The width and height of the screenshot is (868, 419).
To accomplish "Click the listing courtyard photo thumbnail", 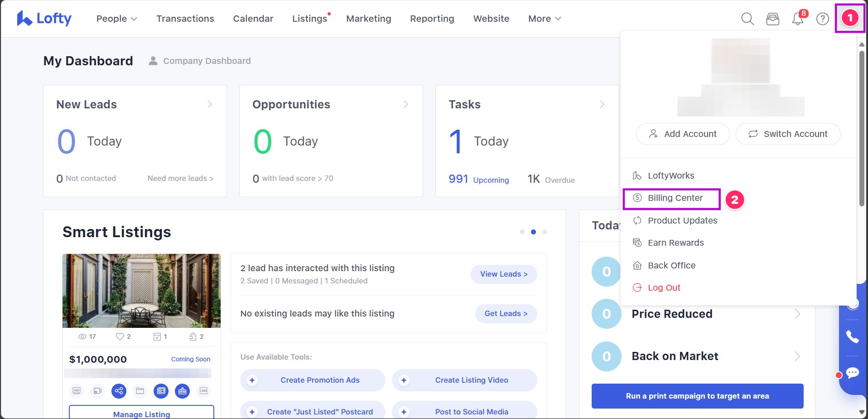I will pyautogui.click(x=141, y=291).
